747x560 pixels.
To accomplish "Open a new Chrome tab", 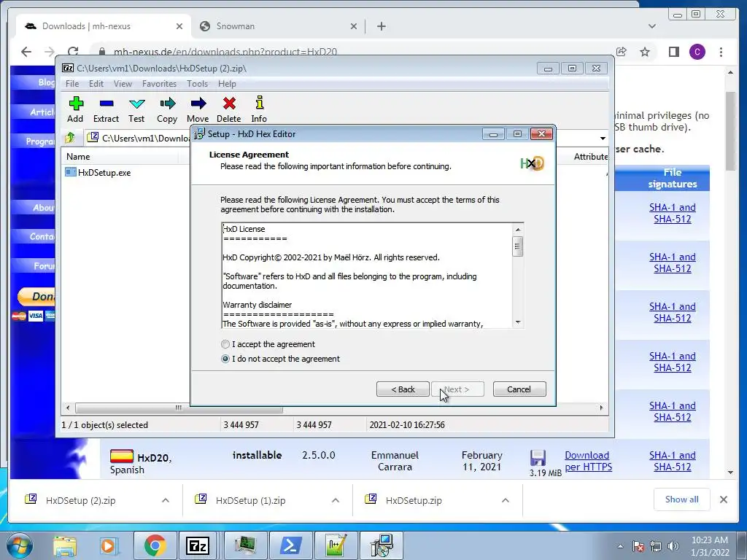I will (x=381, y=26).
